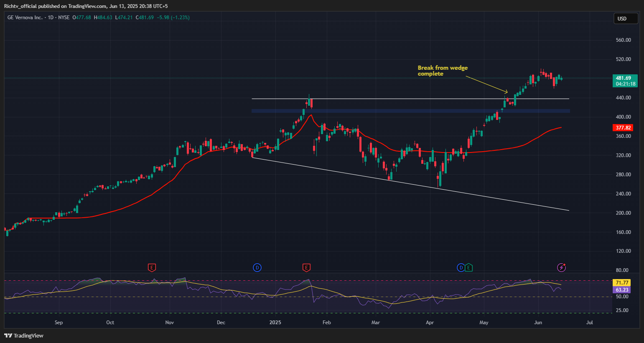Screen dimensions: 644x343
Task: Click the Sep label on time axis
Action: (59, 323)
